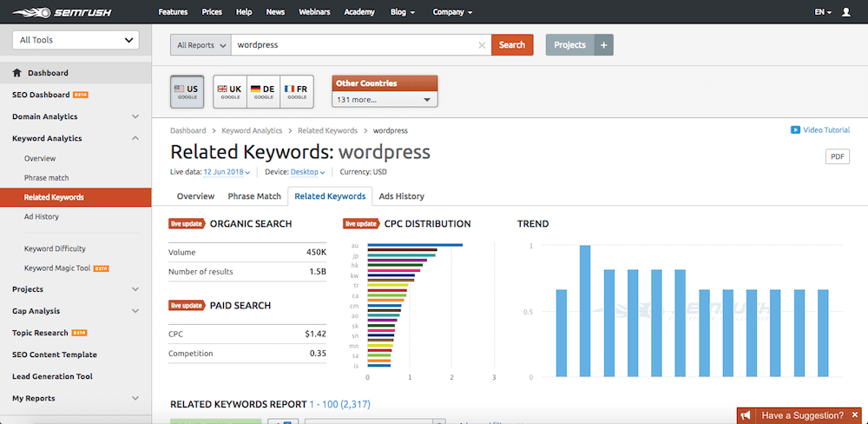Screen dimensions: 868x424
Task: Change the Device Desktop setting
Action: click(308, 172)
